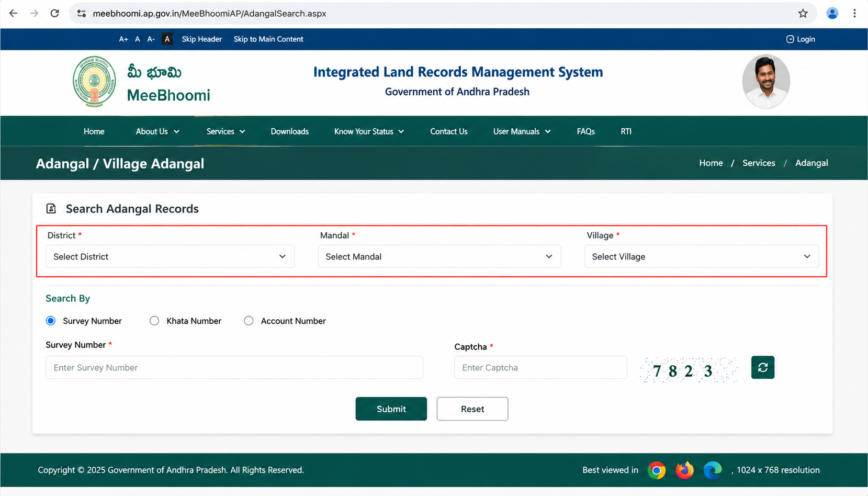Decrease font size with A-
Screen dimensions: 868x496
point(151,39)
